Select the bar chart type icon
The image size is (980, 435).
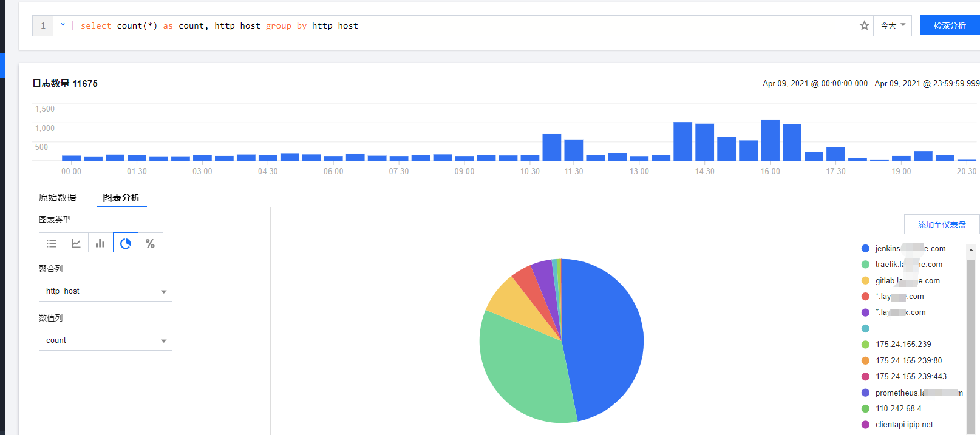pos(100,243)
